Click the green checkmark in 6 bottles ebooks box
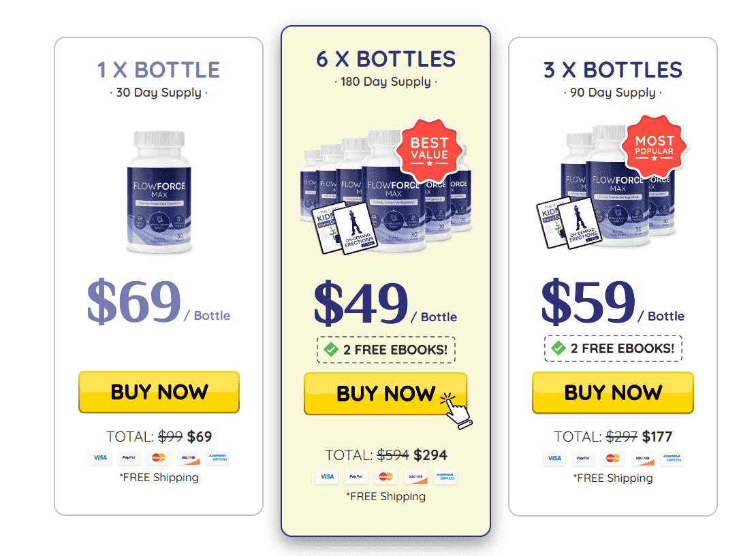 (331, 349)
